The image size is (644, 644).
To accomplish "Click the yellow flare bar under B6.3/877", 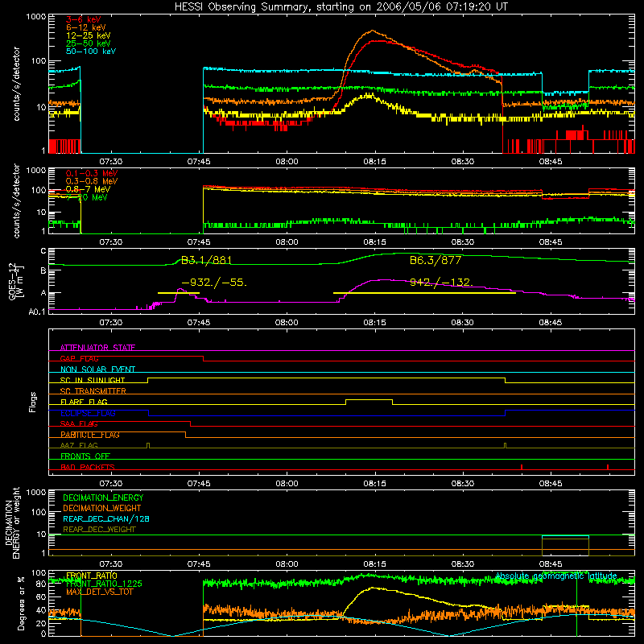I will [x=424, y=293].
